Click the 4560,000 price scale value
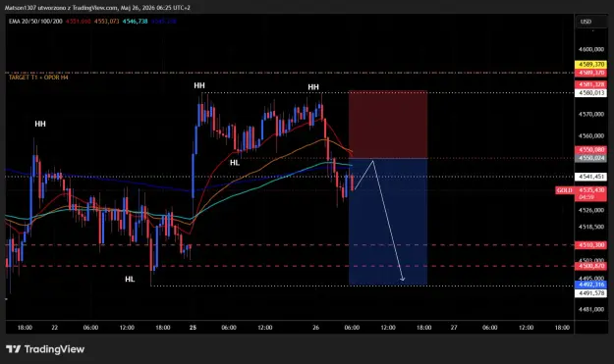 tap(590, 136)
